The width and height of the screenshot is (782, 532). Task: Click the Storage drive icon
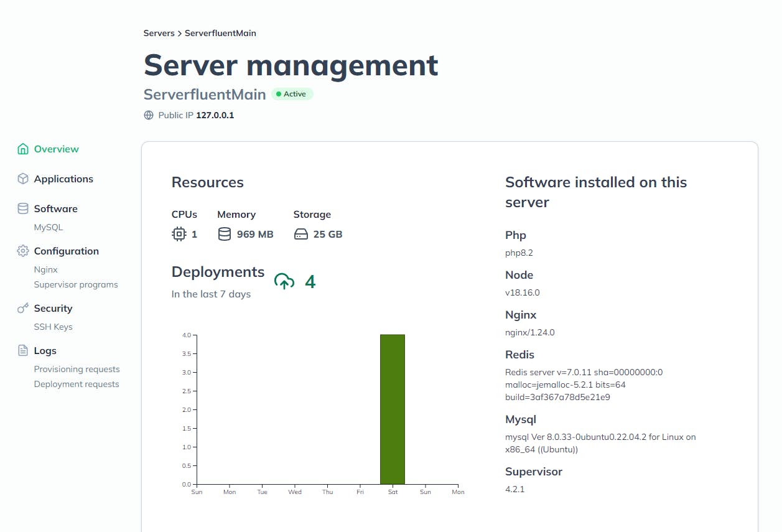pos(301,234)
